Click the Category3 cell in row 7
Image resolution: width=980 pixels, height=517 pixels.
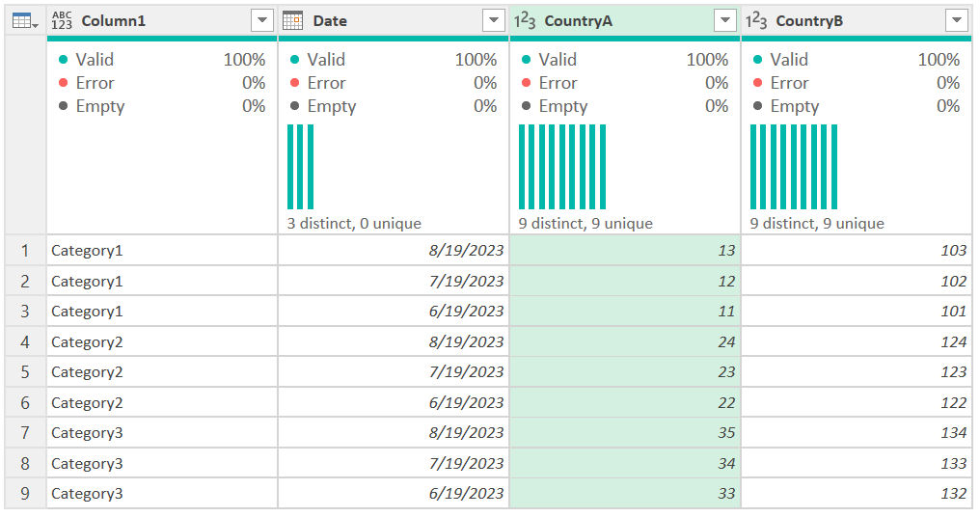click(x=162, y=433)
